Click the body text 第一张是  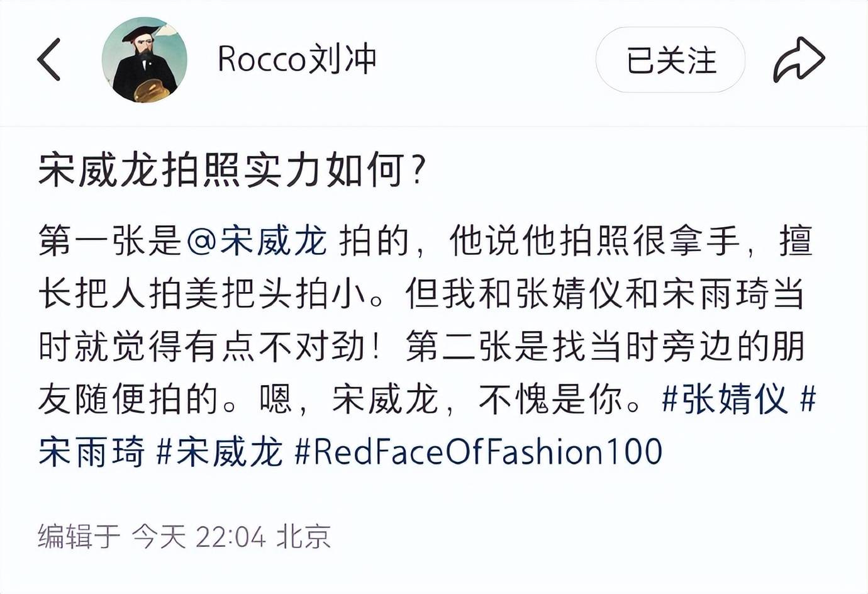(x=110, y=242)
